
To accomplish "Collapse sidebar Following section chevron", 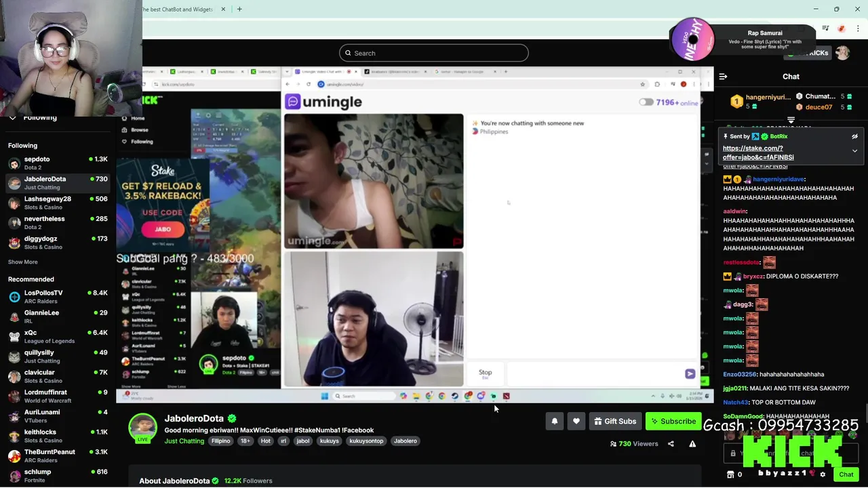I will coord(12,118).
